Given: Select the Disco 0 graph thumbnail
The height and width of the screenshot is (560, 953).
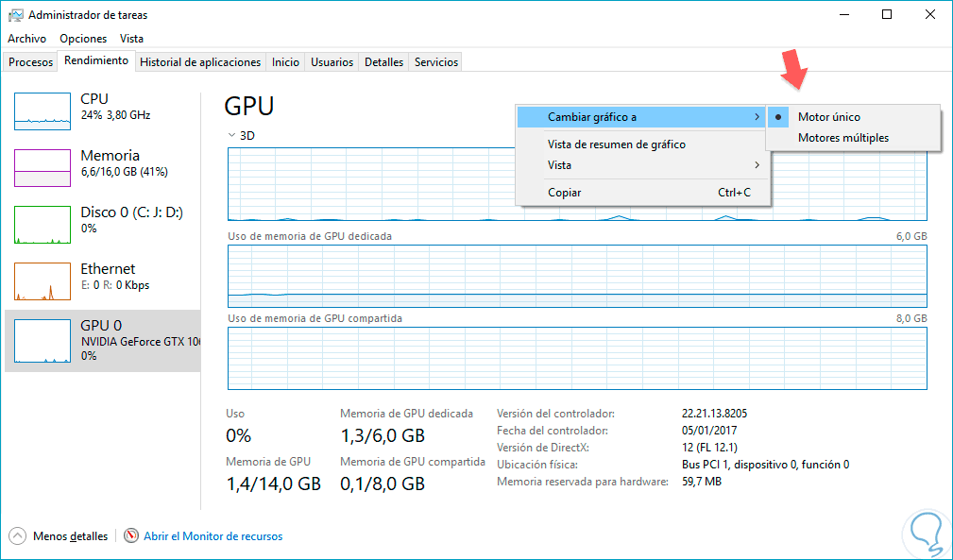Looking at the screenshot, I should [x=43, y=224].
